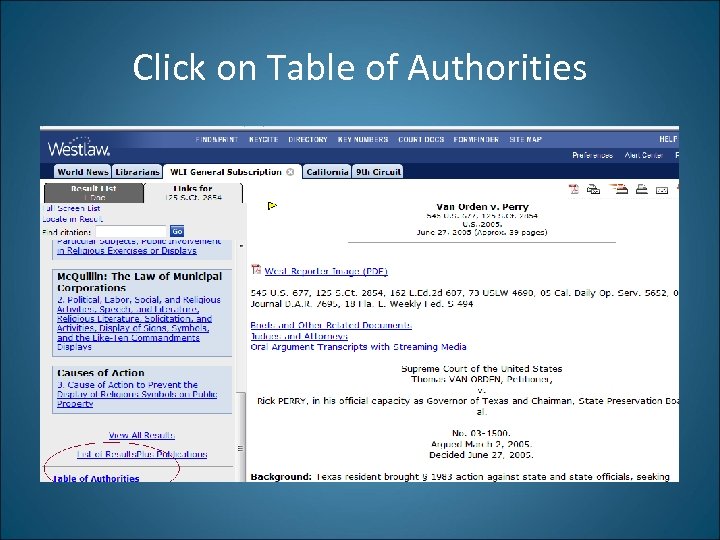Open West Reporter Image (PDF) link
The height and width of the screenshot is (540, 720).
pos(326,271)
